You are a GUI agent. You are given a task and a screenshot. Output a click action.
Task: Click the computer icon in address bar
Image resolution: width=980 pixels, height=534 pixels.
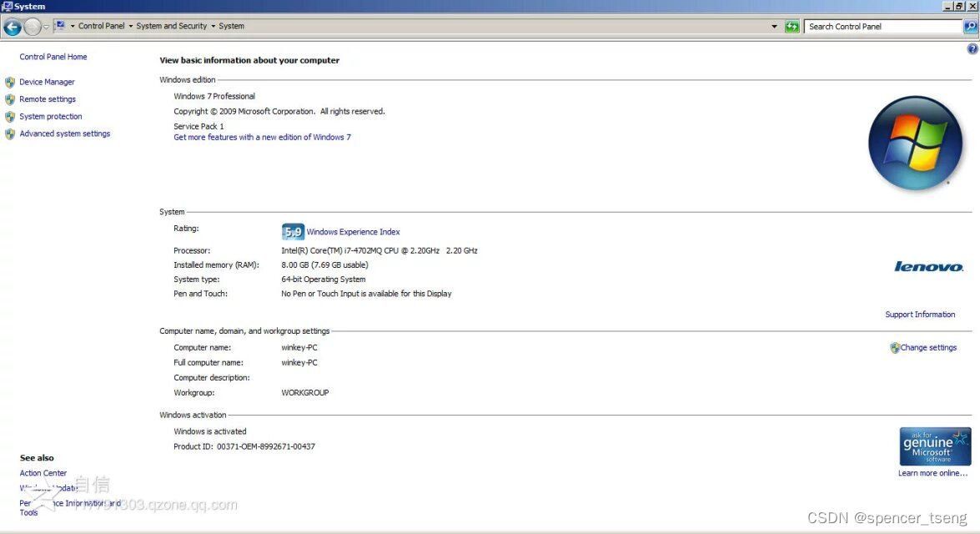click(61, 26)
